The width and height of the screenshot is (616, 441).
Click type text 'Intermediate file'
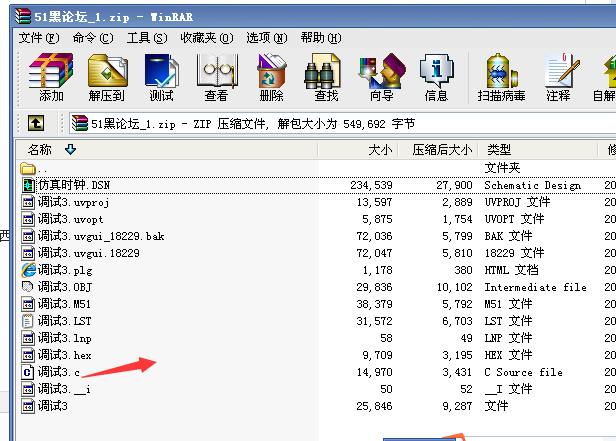coord(535,287)
